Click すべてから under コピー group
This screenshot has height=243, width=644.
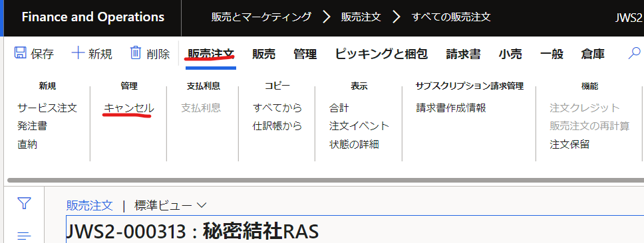click(277, 108)
